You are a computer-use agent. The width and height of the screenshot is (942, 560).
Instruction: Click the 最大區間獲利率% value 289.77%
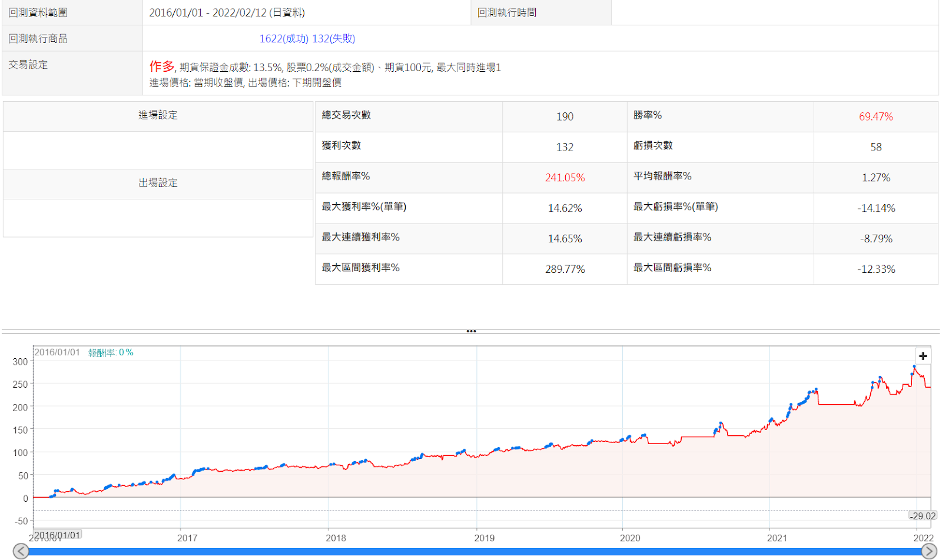click(565, 269)
